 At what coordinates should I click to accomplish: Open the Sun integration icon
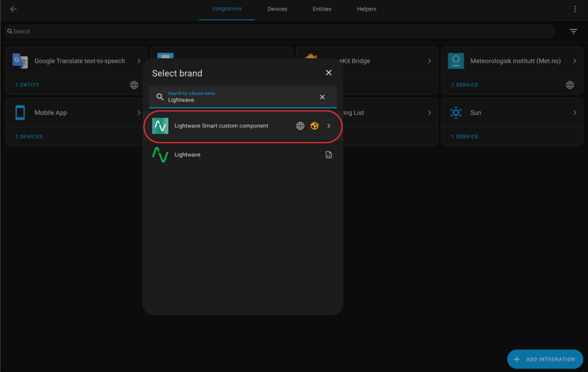(456, 112)
